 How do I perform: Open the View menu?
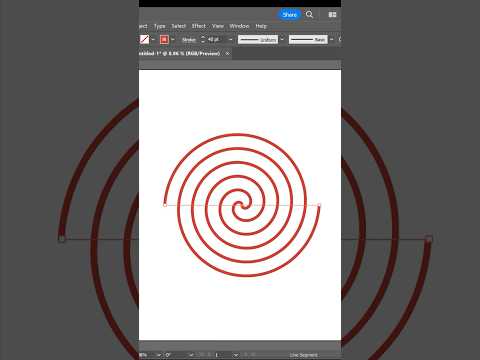[218, 26]
